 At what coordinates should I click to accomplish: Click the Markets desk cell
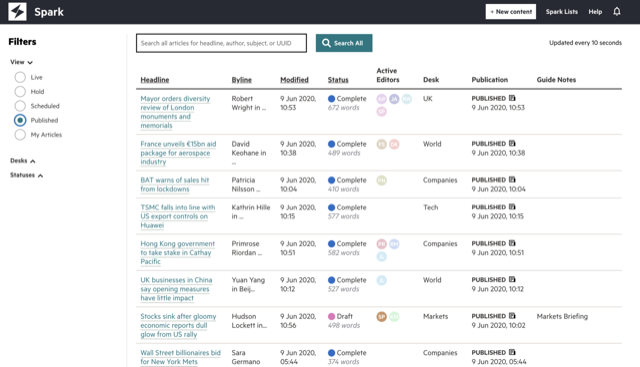pyautogui.click(x=435, y=316)
